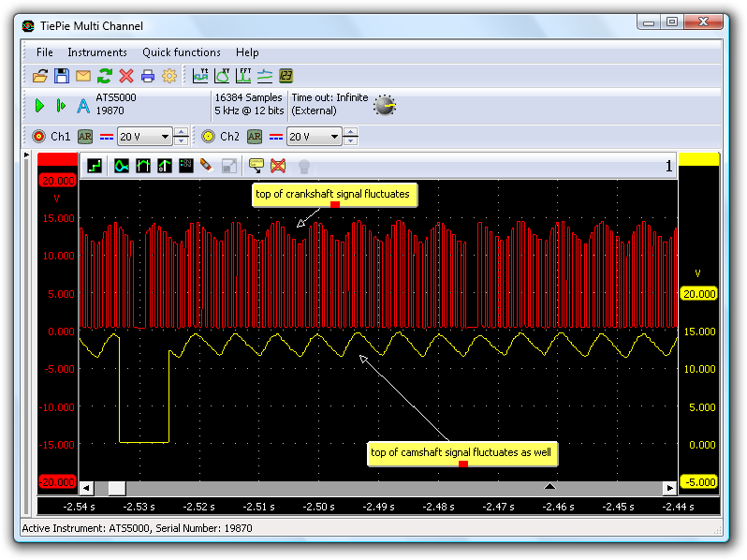The width and height of the screenshot is (747, 560).
Task: Click the Ch1 axis -20.000 bottom label
Action: [57, 482]
